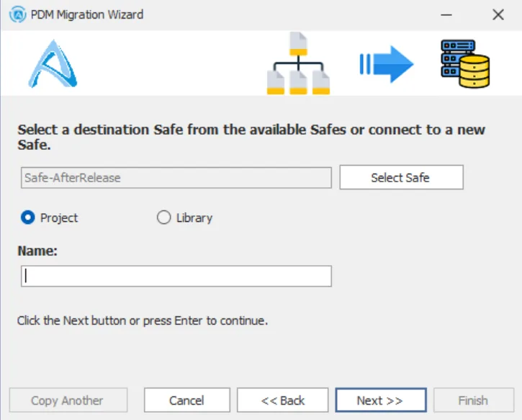
Task: Click the 'Name:' label
Action: 37,251
